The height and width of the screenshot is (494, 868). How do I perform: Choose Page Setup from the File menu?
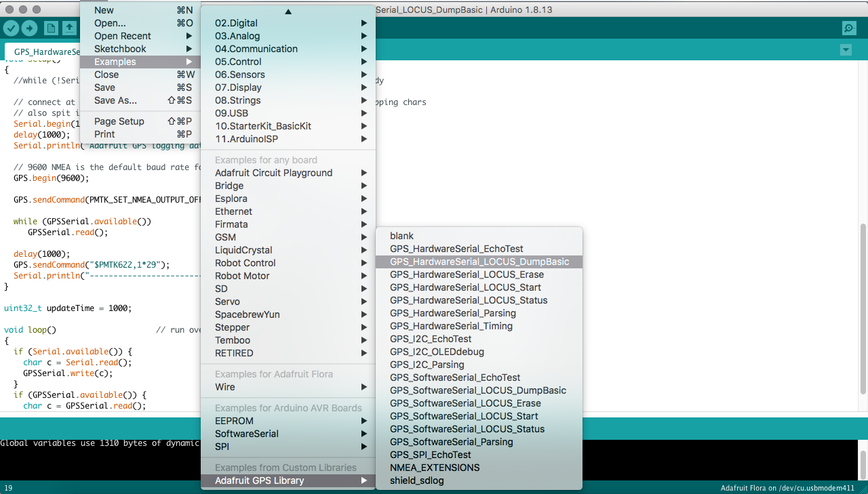point(140,121)
